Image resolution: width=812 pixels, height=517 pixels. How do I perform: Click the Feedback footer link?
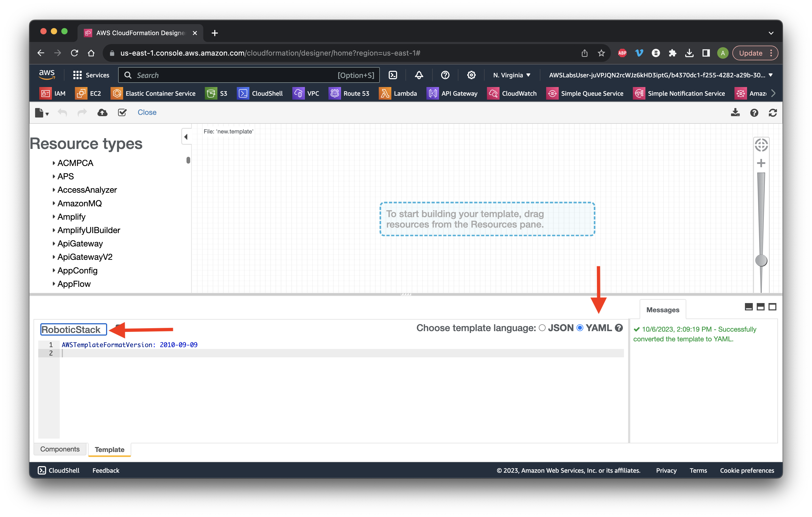click(106, 470)
